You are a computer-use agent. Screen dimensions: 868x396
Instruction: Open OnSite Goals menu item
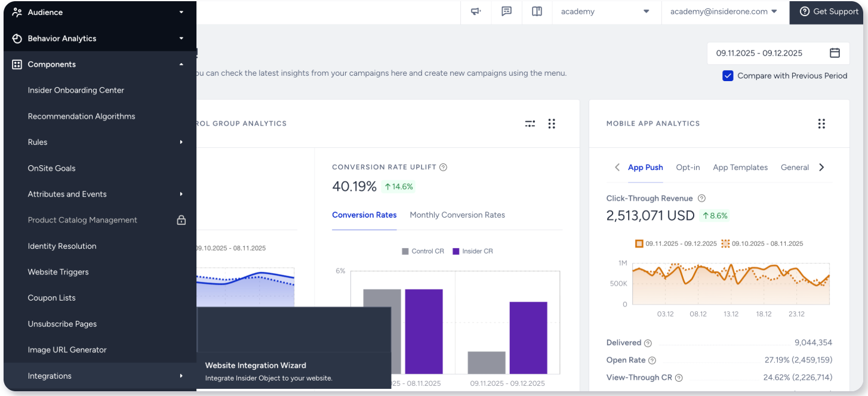(51, 168)
